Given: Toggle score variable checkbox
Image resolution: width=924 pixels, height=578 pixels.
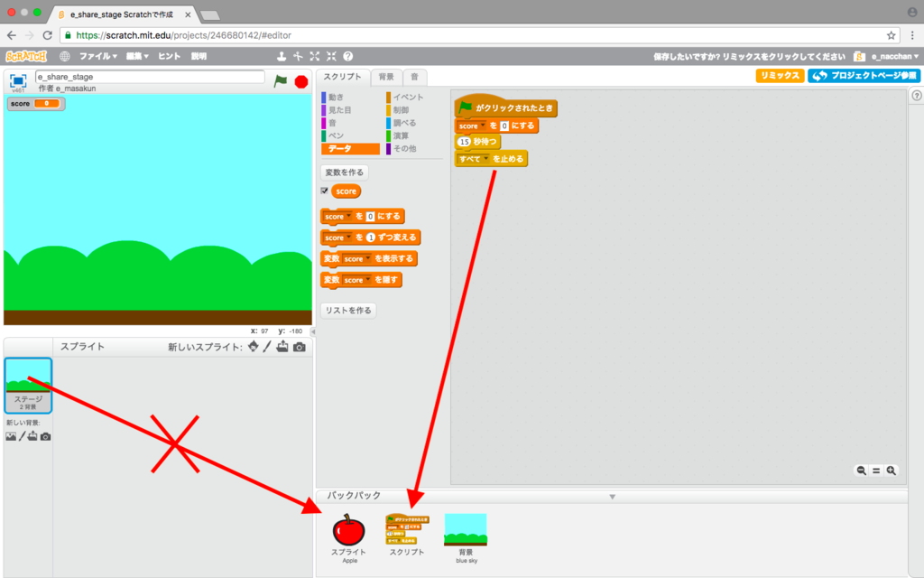Looking at the screenshot, I should (324, 191).
